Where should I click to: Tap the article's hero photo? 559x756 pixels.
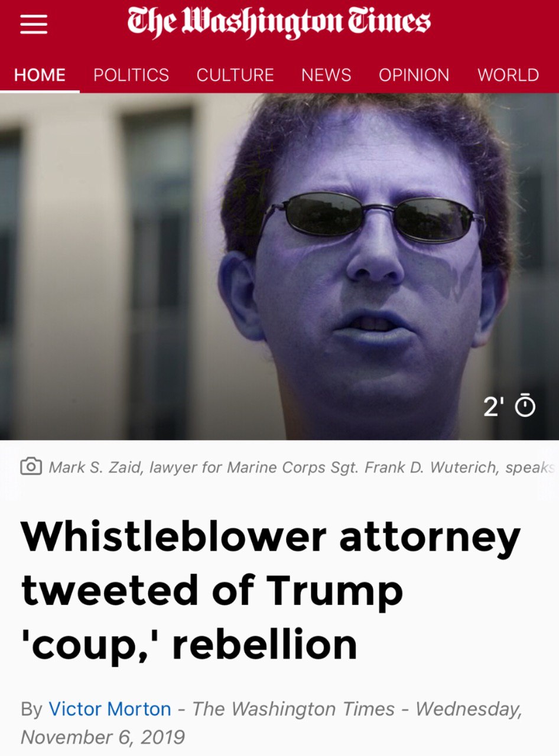pyautogui.click(x=279, y=266)
